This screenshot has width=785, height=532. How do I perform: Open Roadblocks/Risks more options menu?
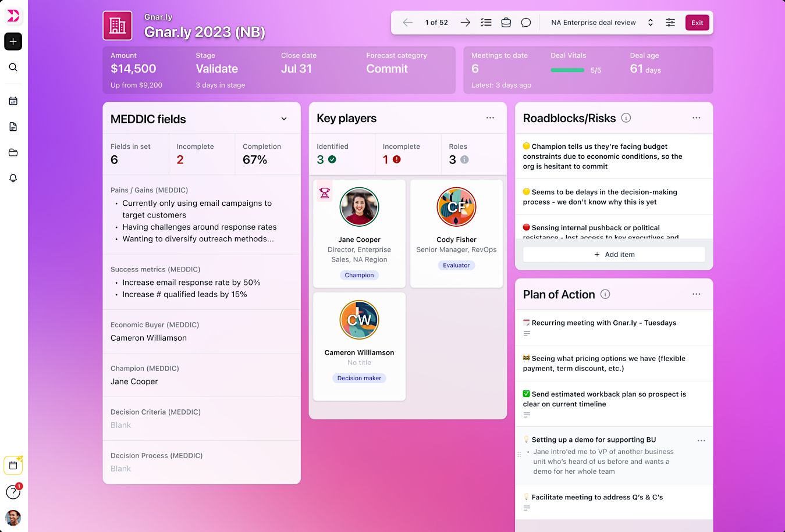coord(696,118)
